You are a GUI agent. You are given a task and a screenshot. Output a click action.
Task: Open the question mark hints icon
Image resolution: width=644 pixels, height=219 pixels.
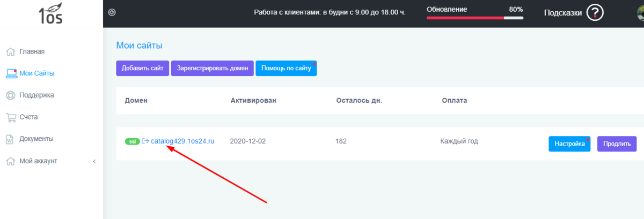595,13
